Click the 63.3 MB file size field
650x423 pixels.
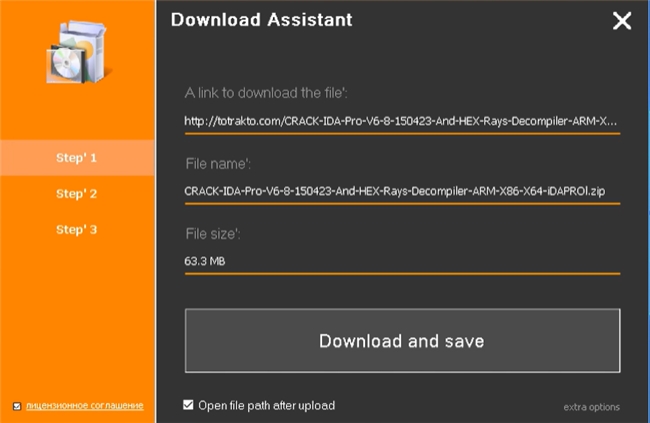[401, 260]
